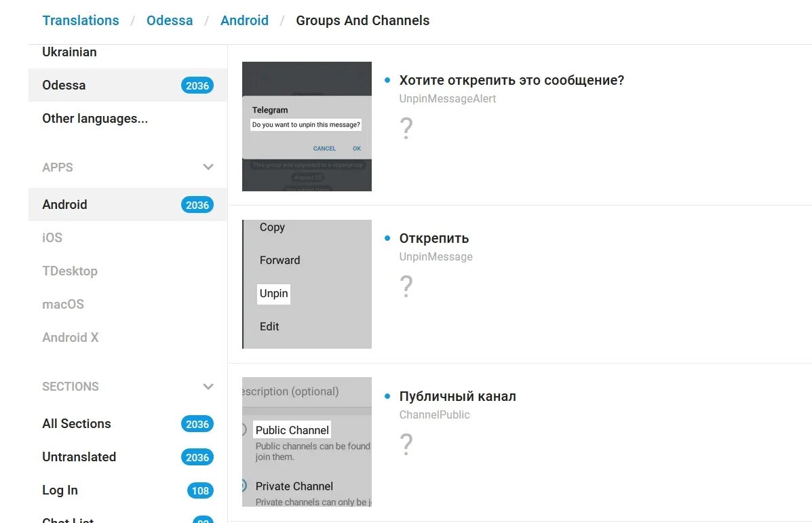Open the Unpin context menu screenshot
This screenshot has height=523, width=812.
pyautogui.click(x=307, y=284)
